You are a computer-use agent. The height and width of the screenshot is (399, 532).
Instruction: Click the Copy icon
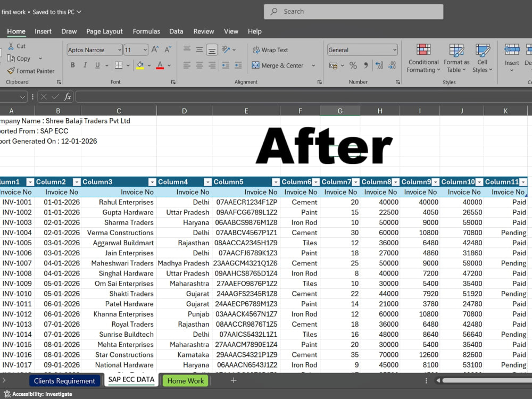pyautogui.click(x=11, y=59)
